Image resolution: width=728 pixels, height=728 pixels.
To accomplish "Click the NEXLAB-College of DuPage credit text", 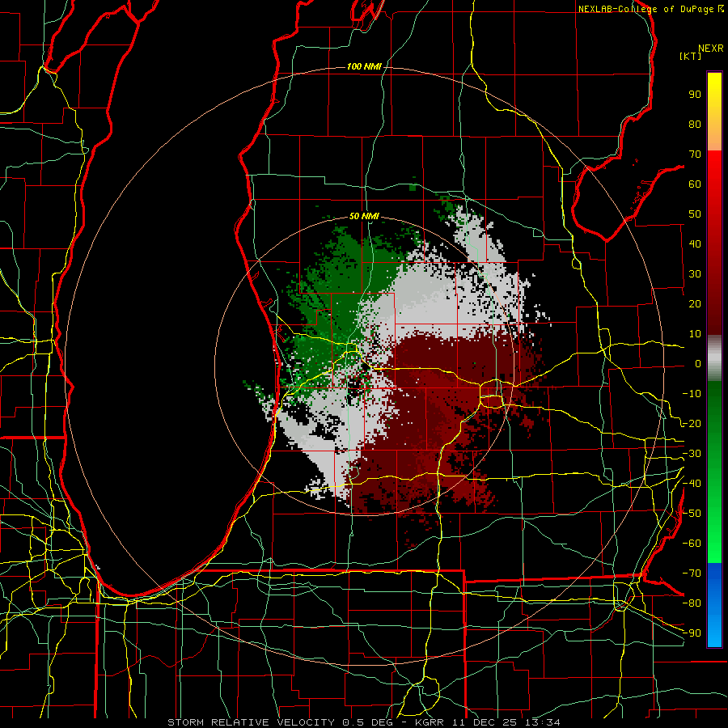I will (646, 9).
